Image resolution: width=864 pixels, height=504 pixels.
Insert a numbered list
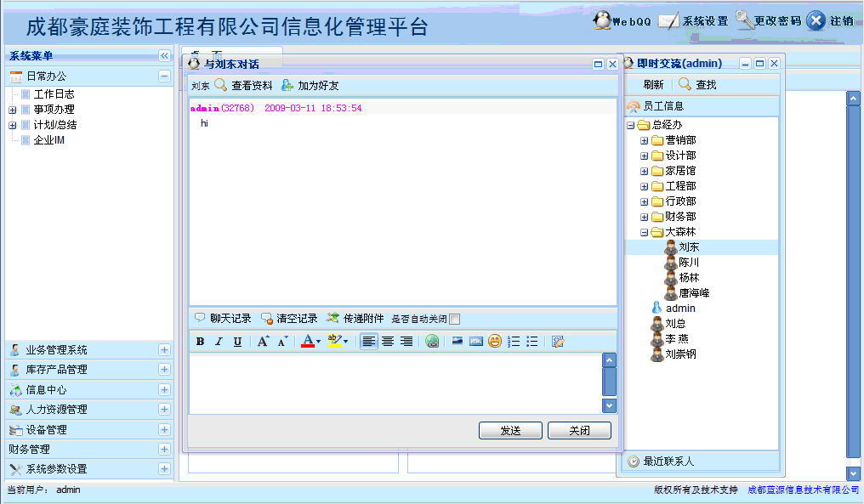point(514,342)
